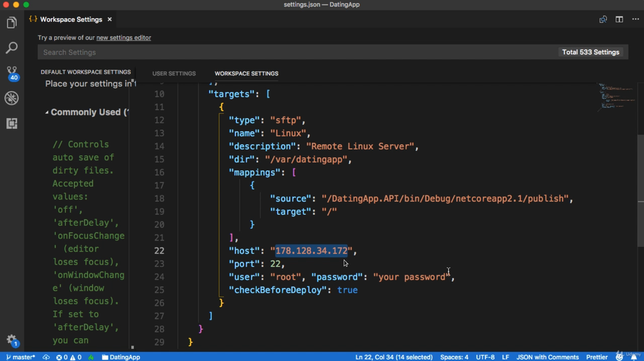Click line number 22 in the gutter
The width and height of the screenshot is (644, 361).
tap(159, 251)
